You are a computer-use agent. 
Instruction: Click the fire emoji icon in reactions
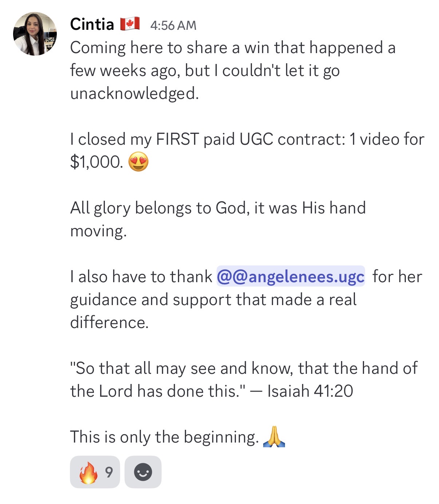click(88, 472)
